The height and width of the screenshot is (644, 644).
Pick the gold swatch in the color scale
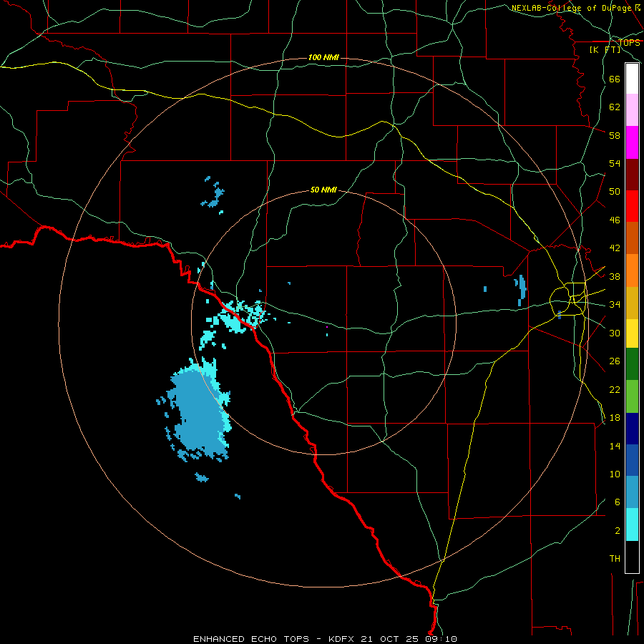(632, 303)
